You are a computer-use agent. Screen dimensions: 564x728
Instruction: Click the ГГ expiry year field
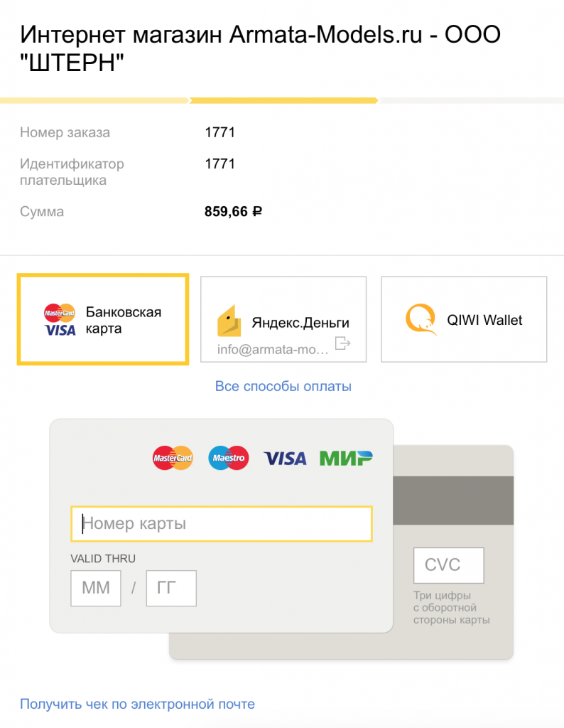[171, 588]
